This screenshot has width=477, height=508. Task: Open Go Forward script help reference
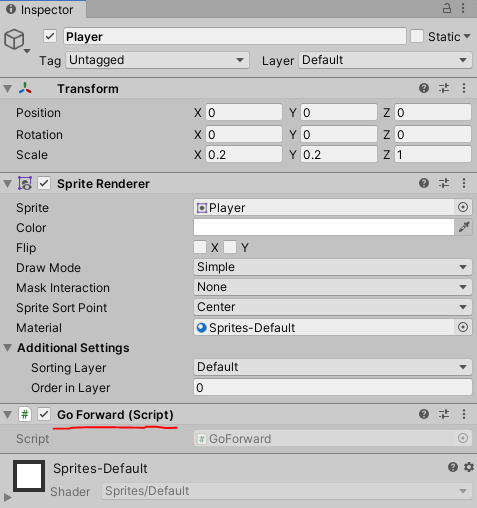[x=424, y=414]
